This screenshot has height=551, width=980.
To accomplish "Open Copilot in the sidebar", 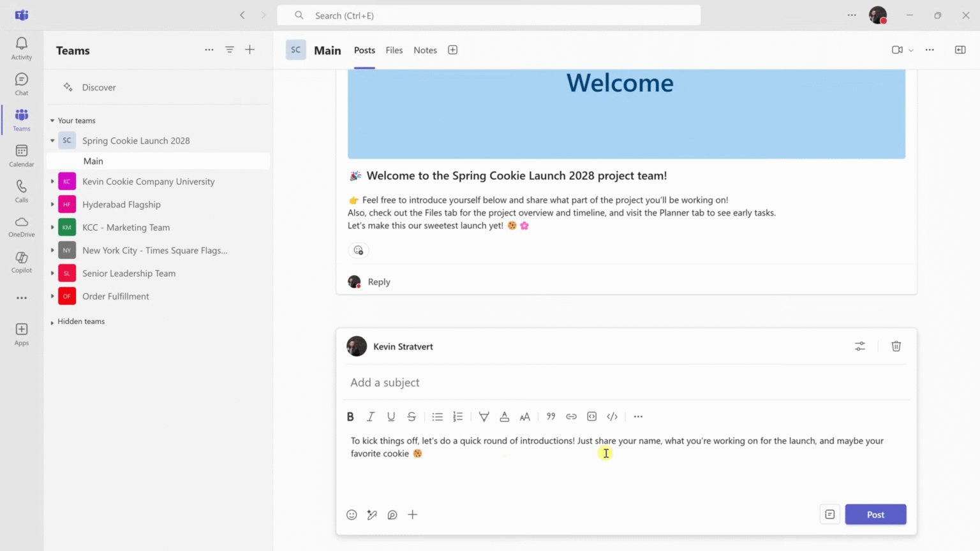I will coord(22,262).
